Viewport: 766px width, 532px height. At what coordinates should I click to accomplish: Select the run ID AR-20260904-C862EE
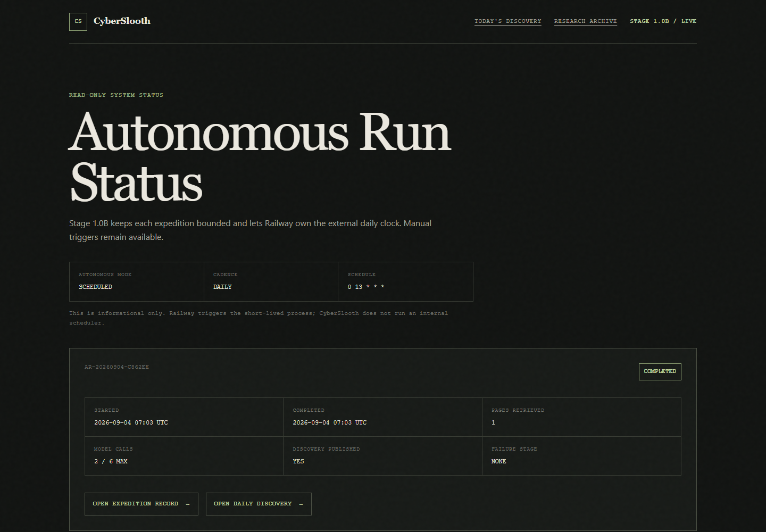coord(116,367)
